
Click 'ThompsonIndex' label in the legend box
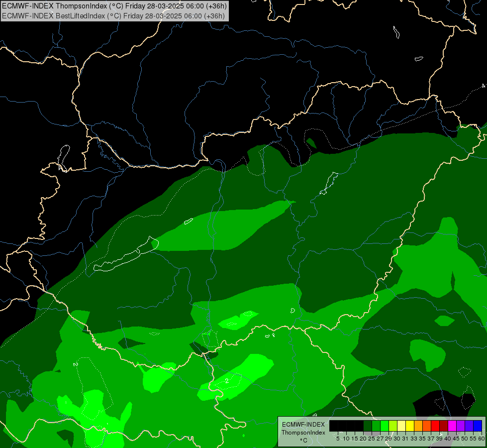point(303,433)
